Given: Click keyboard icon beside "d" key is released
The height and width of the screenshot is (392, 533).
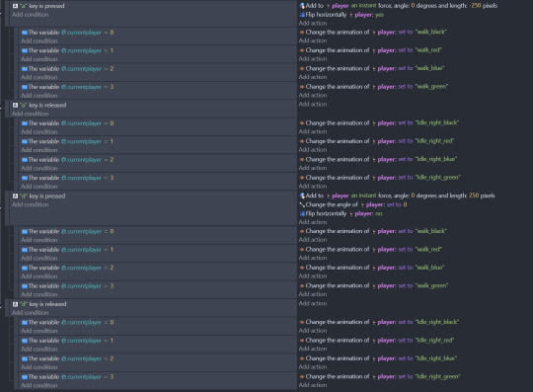Looking at the screenshot, I should pyautogui.click(x=15, y=304).
